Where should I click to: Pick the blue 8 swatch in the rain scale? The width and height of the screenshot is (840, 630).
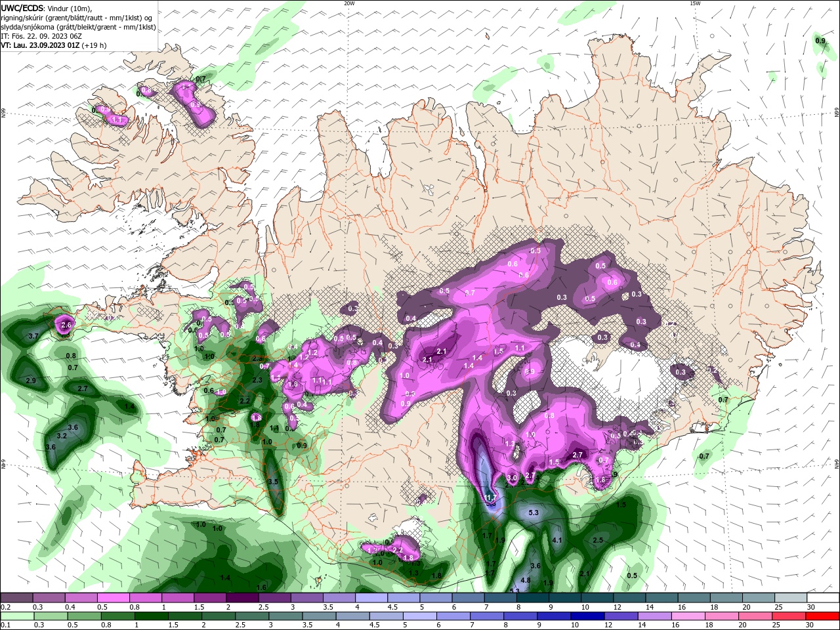pyautogui.click(x=521, y=616)
